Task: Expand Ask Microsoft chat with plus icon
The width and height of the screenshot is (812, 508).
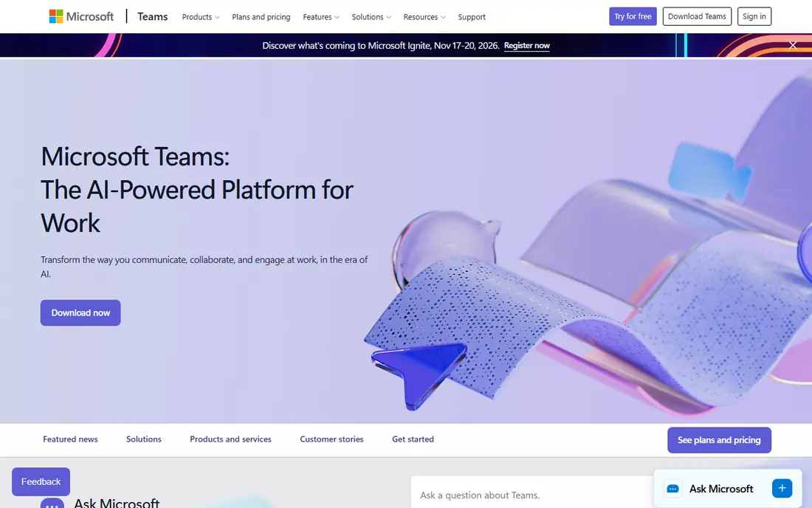Action: pyautogui.click(x=782, y=488)
